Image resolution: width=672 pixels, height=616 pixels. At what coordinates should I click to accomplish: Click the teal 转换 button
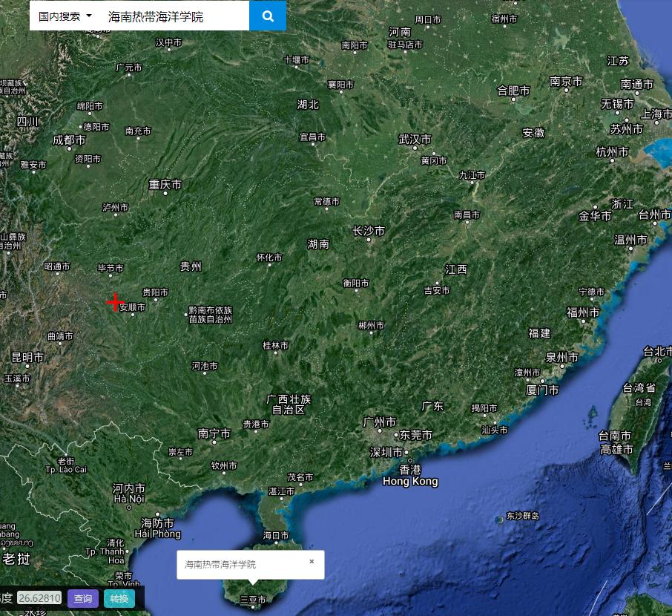point(119,598)
